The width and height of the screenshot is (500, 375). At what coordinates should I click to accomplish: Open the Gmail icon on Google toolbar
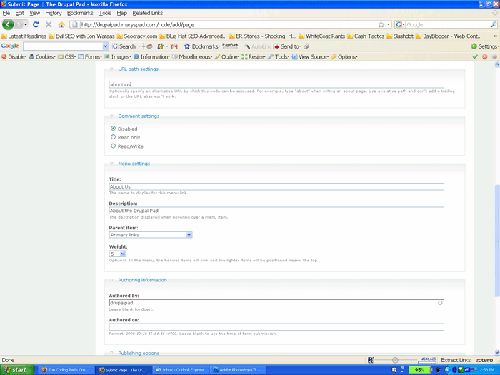point(174,46)
